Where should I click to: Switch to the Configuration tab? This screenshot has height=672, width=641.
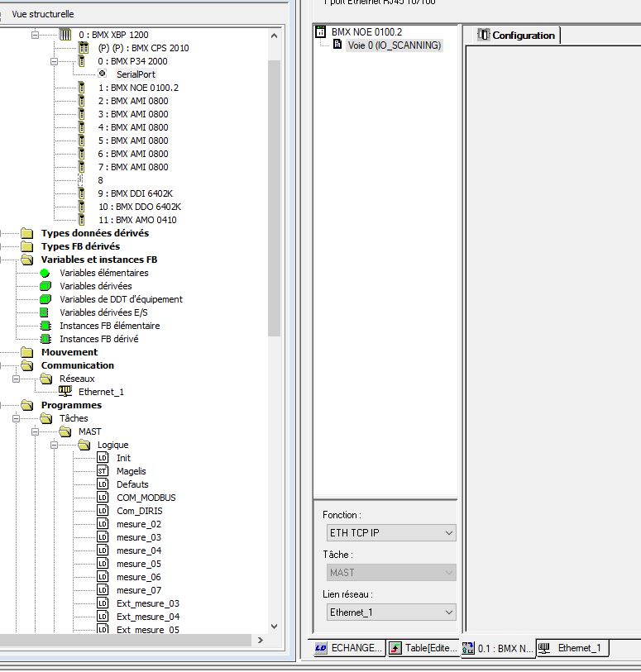pyautogui.click(x=517, y=36)
